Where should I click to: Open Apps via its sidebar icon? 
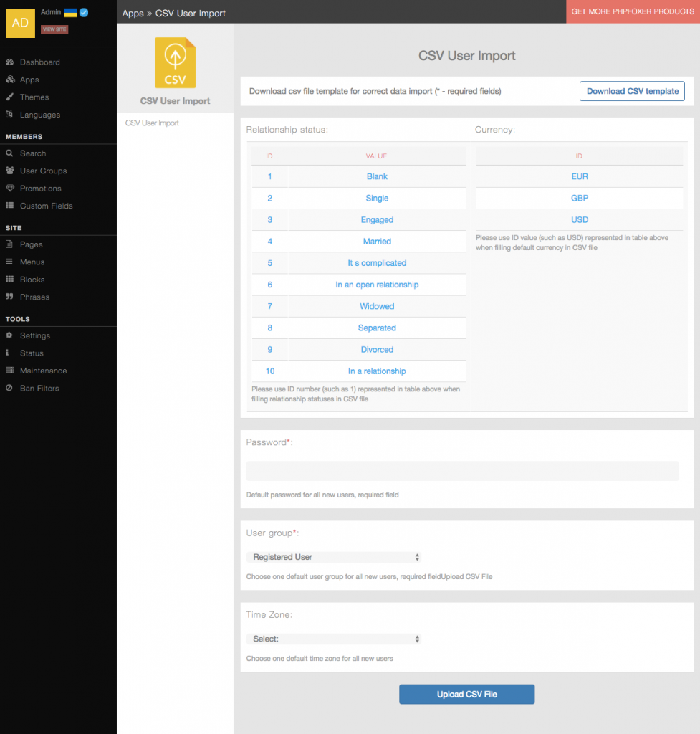(x=9, y=80)
